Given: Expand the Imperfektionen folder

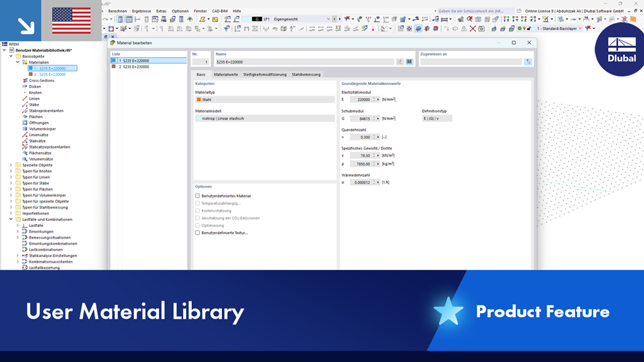Looking at the screenshot, I should pyautogui.click(x=11, y=214).
